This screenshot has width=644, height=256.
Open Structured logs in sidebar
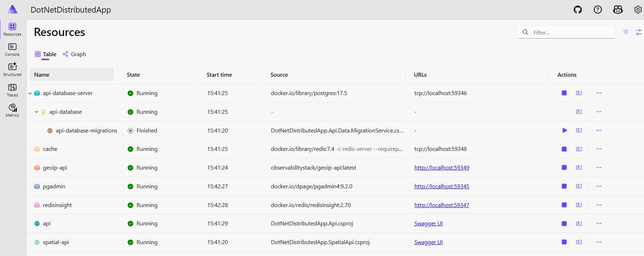(12, 69)
